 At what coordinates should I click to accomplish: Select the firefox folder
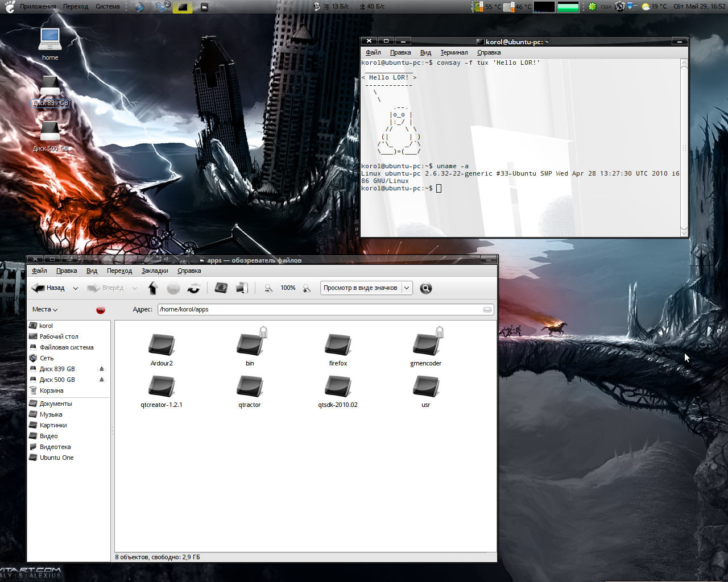(x=338, y=344)
